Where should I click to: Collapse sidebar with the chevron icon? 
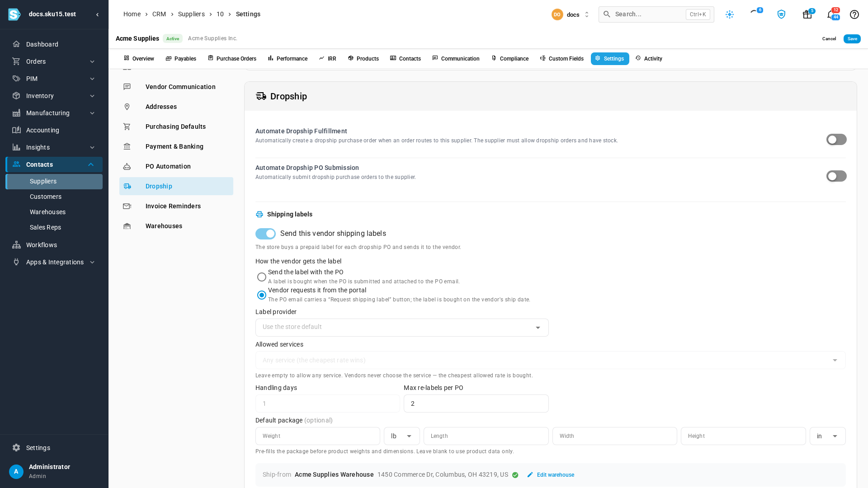(x=97, y=14)
